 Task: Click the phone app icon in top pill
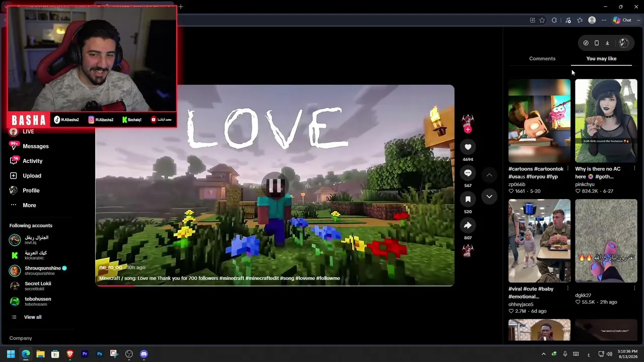tap(597, 43)
